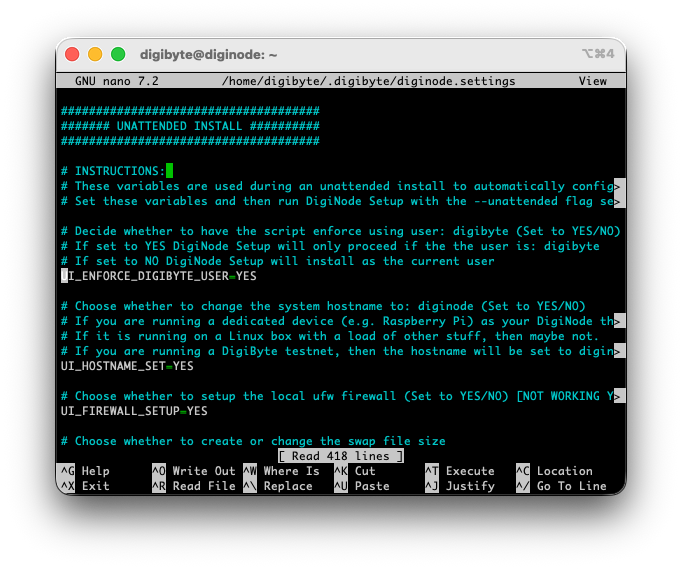Click the ^X Exit shortcut
The height and width of the screenshot is (569, 682).
[85, 486]
